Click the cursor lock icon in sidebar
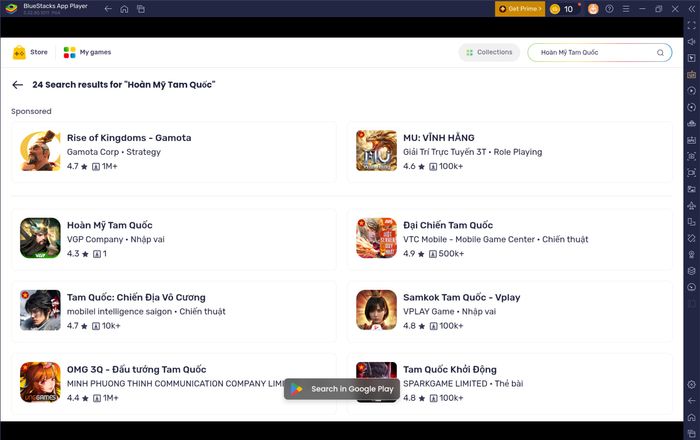Screen dimensions: 700x440 692,58
